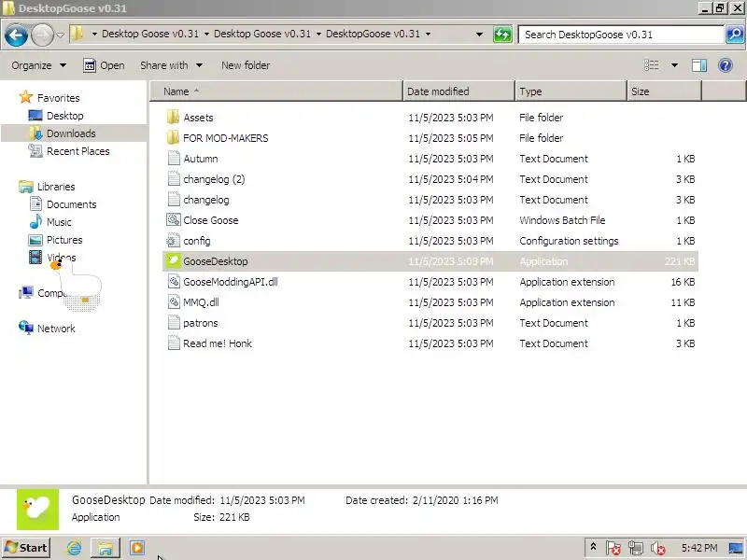The image size is (747, 560).
Task: Open the recent pages dropdown arrow
Action: pos(60,35)
